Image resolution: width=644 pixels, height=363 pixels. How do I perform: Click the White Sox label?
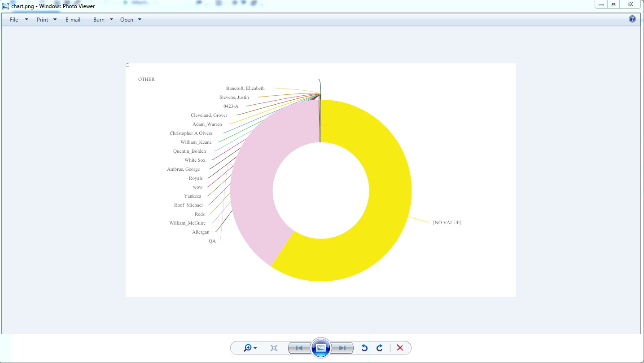195,160
